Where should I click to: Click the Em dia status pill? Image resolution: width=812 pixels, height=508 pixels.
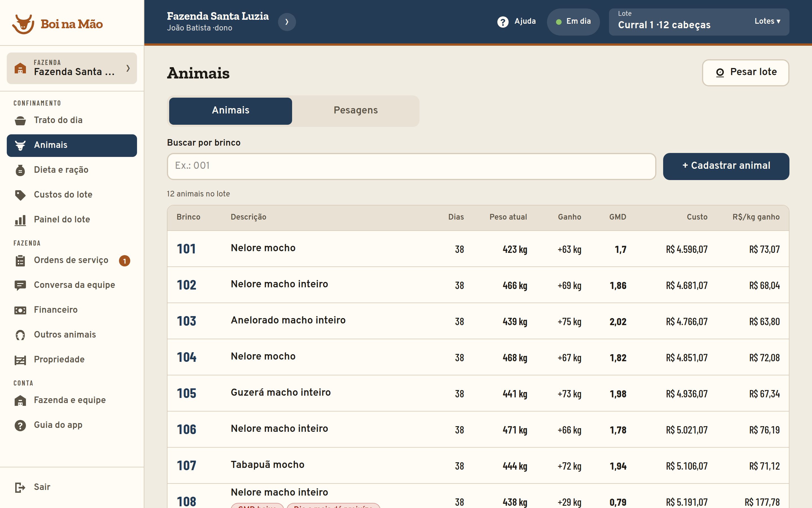tap(573, 22)
